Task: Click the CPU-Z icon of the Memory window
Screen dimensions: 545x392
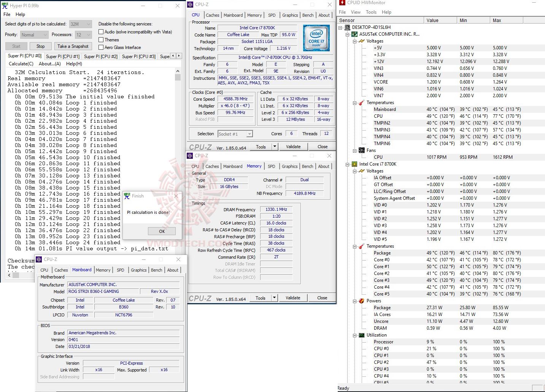Action: coord(190,156)
